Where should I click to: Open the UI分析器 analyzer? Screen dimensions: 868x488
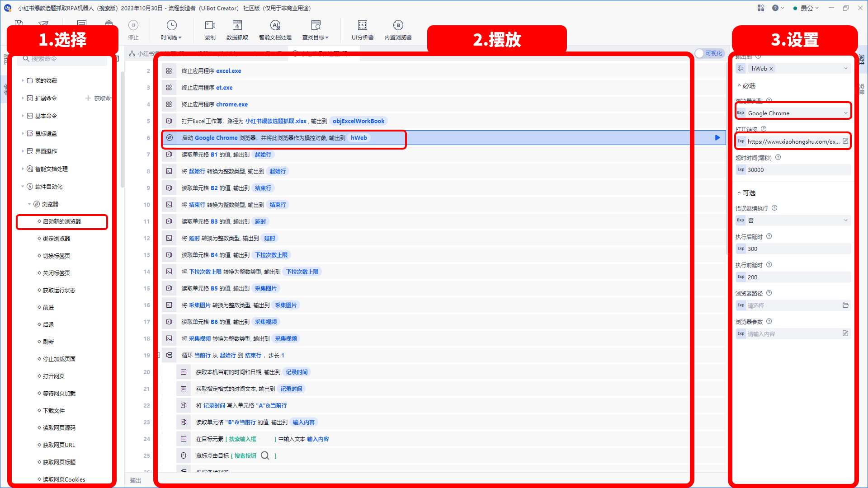click(x=363, y=30)
